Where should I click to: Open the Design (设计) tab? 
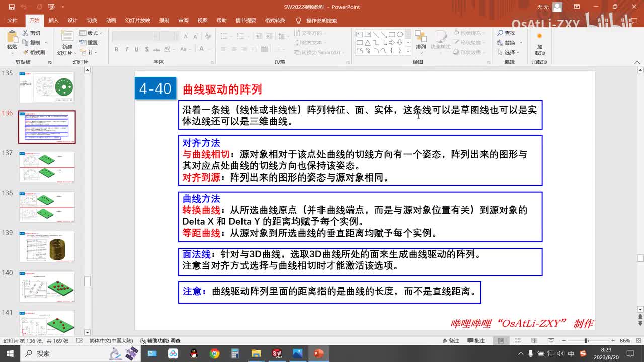[72, 21]
